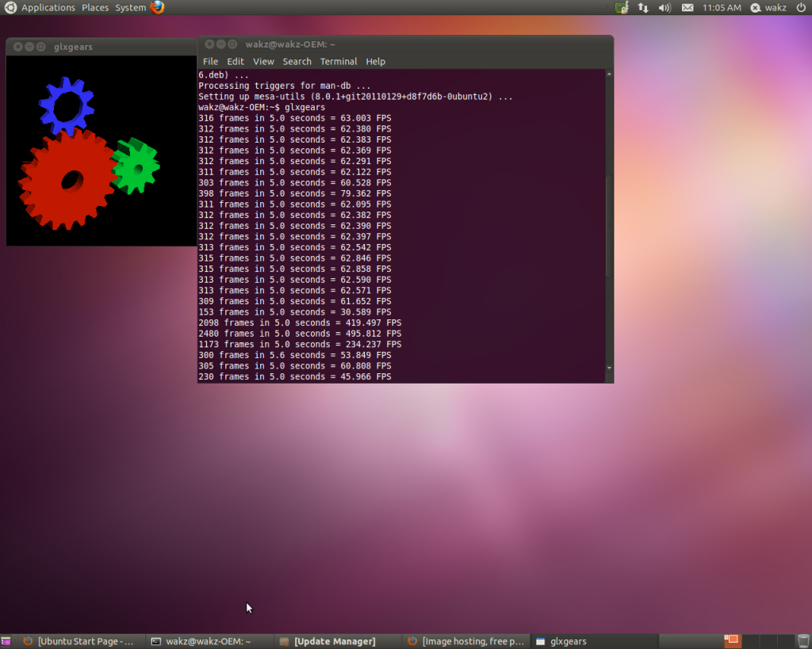Open the System menu
Viewport: 812px width, 649px height.
click(130, 7)
